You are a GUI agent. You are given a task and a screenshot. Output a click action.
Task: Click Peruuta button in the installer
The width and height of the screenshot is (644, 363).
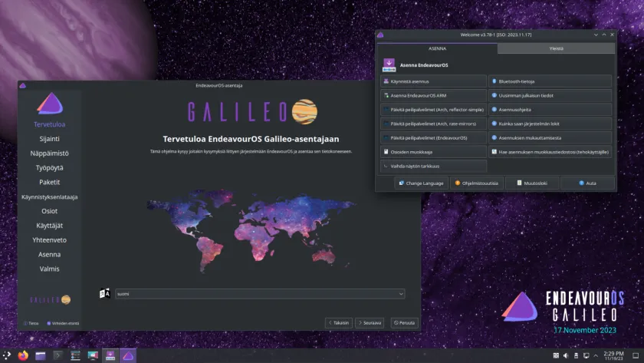(405, 323)
